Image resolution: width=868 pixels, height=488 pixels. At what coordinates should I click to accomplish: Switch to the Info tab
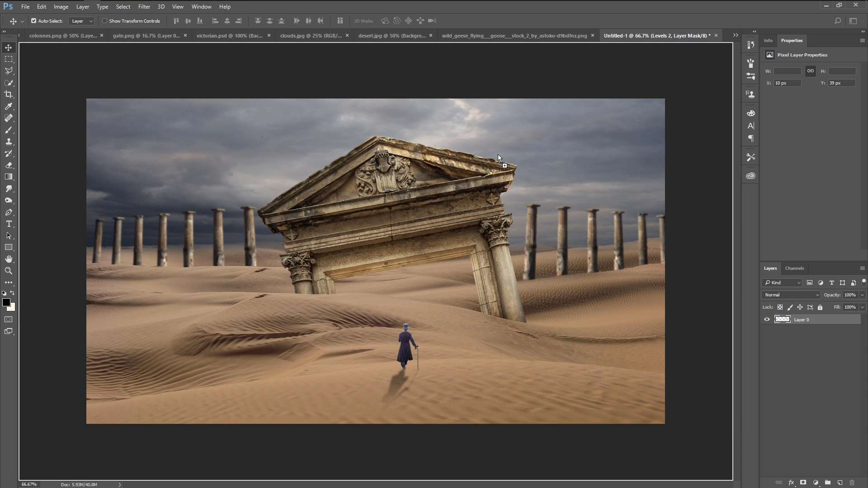768,41
